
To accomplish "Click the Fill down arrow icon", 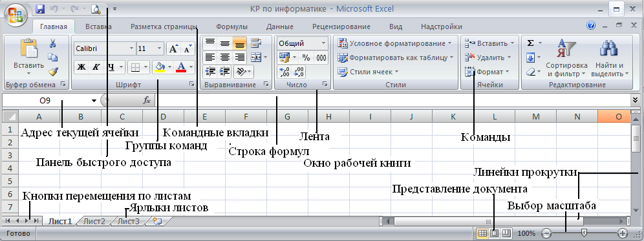I will [531, 58].
